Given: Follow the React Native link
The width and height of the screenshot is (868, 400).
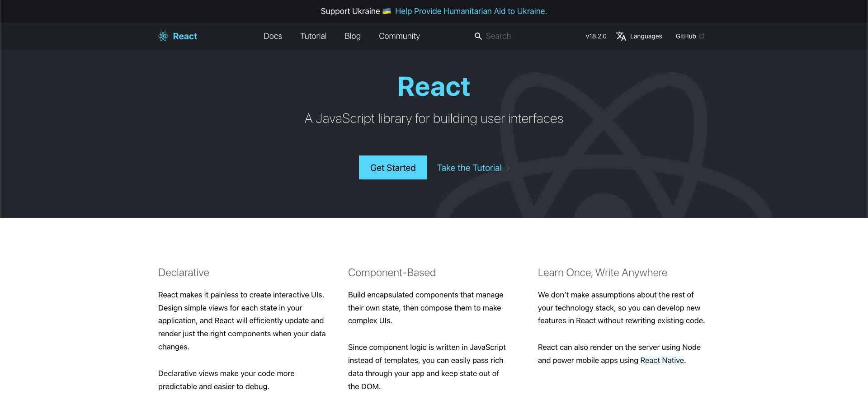Looking at the screenshot, I should (662, 360).
